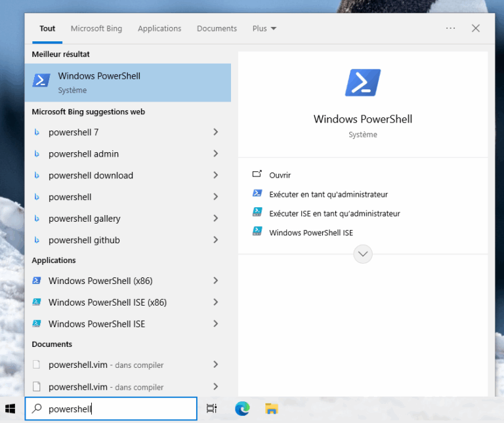
Task: Choose Exécuter ISE en tant qu'administrateur
Action: [x=334, y=213]
